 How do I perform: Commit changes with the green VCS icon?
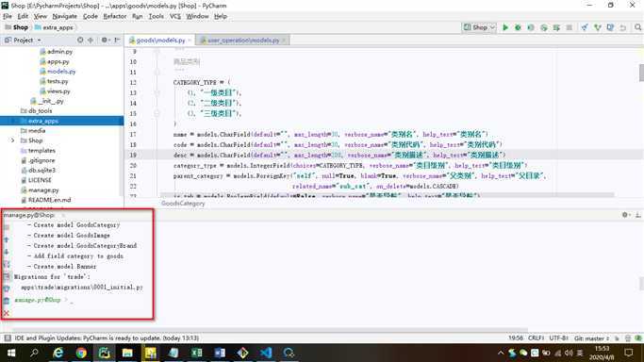click(x=598, y=27)
